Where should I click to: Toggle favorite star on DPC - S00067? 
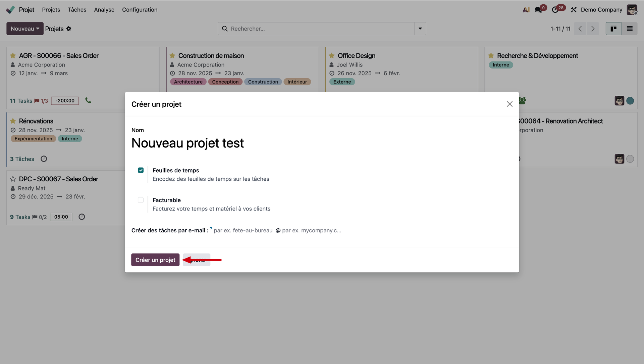tap(13, 179)
